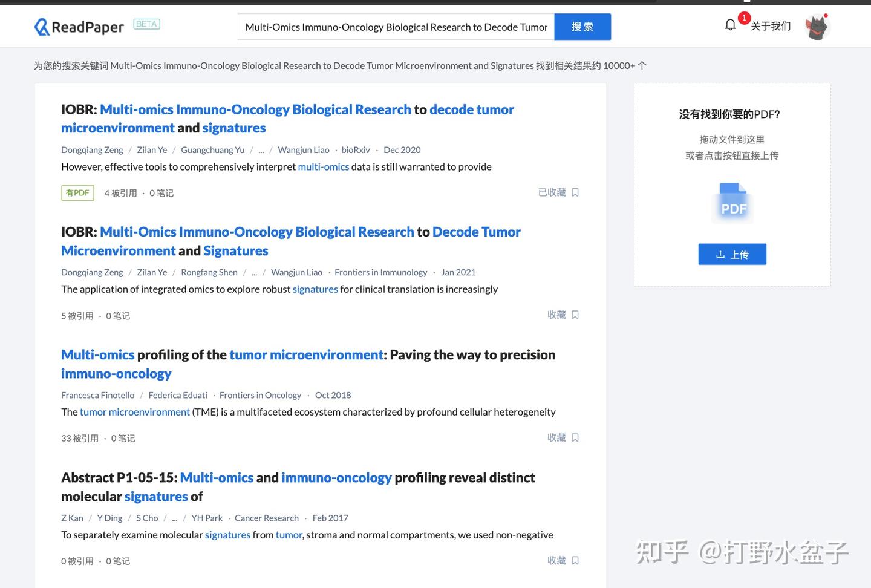Favorite the Frontiers in Immunology paper via 收藏
The height and width of the screenshot is (588, 871).
point(557,315)
